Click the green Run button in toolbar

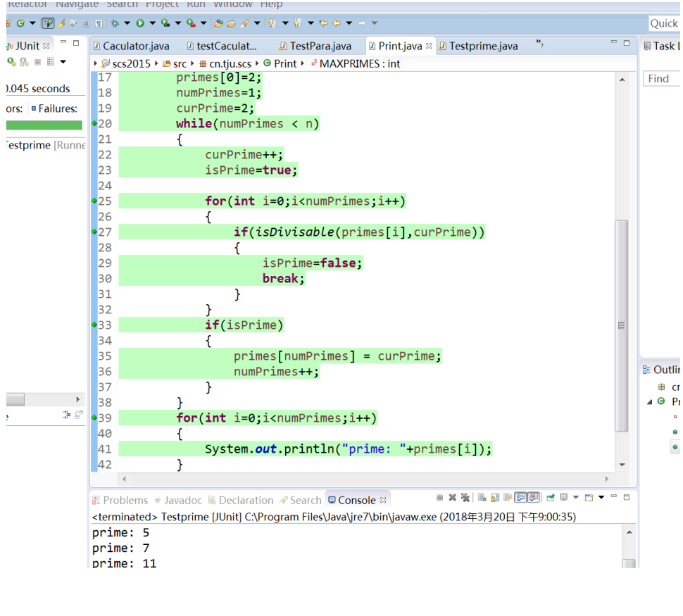tap(140, 23)
